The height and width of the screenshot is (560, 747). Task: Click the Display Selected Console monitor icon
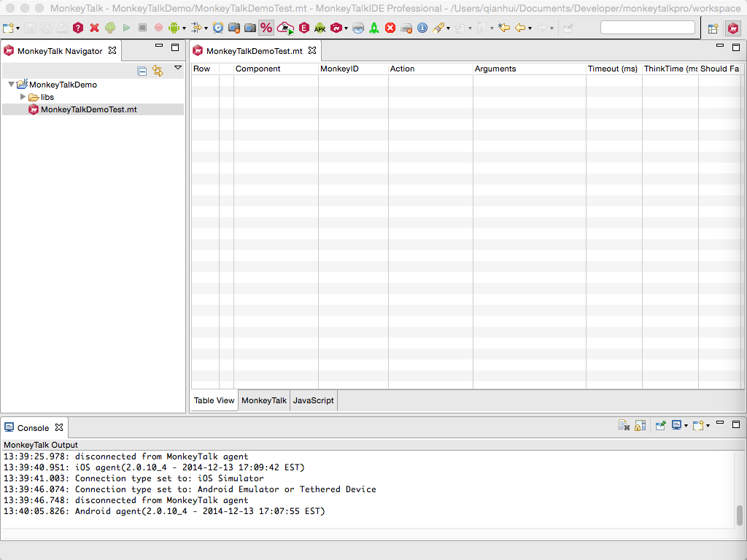676,425
